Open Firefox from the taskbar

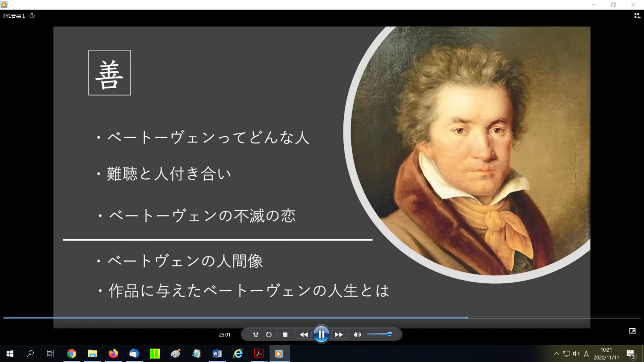pyautogui.click(x=113, y=354)
